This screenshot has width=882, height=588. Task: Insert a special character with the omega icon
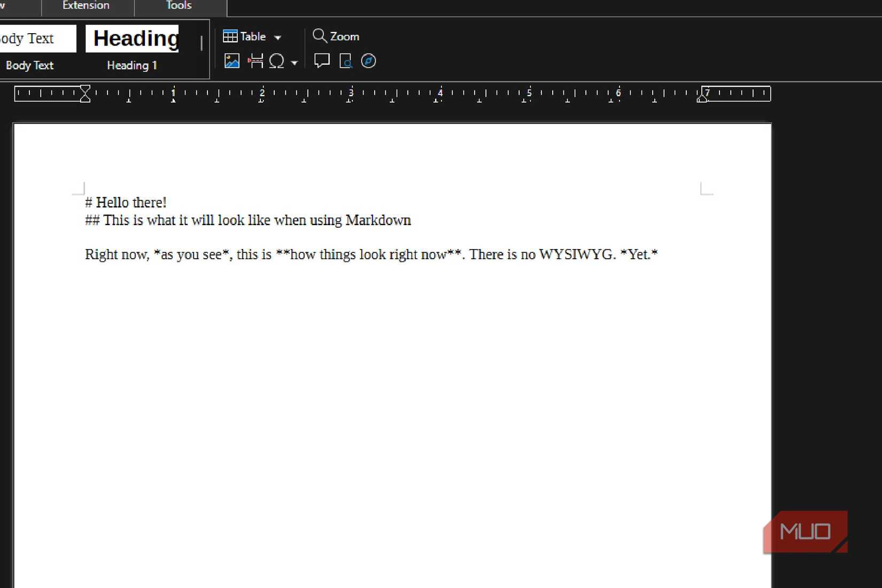276,60
